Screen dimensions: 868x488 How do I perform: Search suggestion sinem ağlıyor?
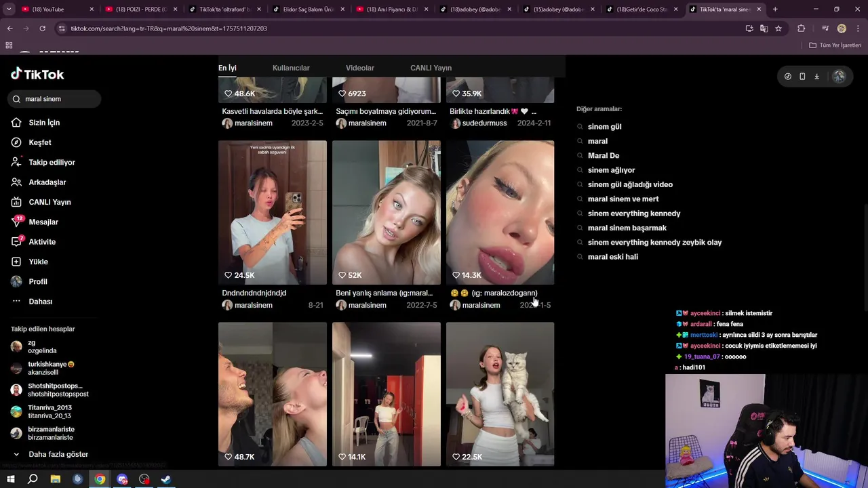(611, 170)
